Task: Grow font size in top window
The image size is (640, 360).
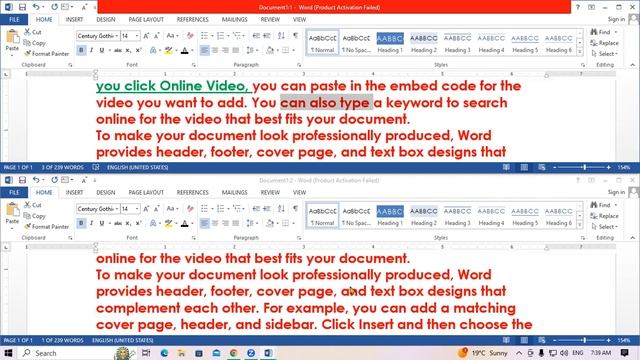Action: point(146,36)
